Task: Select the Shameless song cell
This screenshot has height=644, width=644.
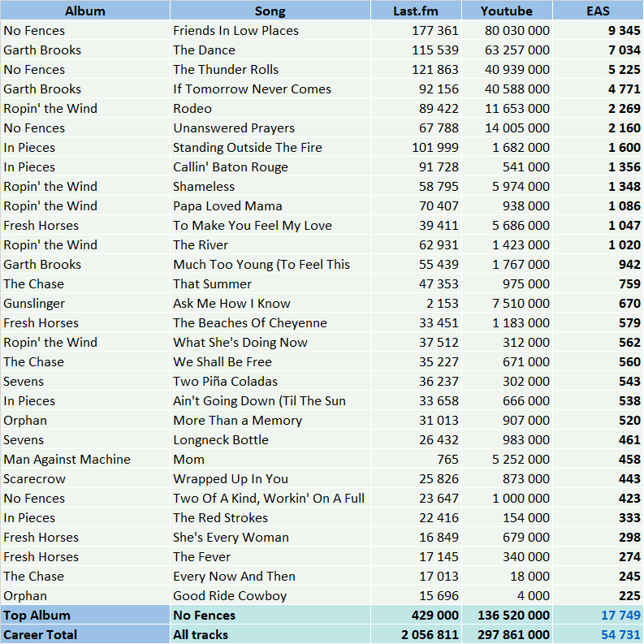Action: point(270,187)
